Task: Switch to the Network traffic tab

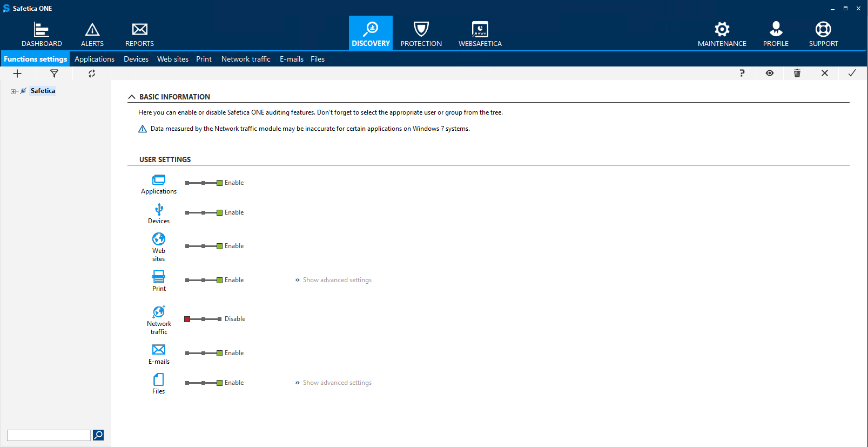Action: [246, 59]
